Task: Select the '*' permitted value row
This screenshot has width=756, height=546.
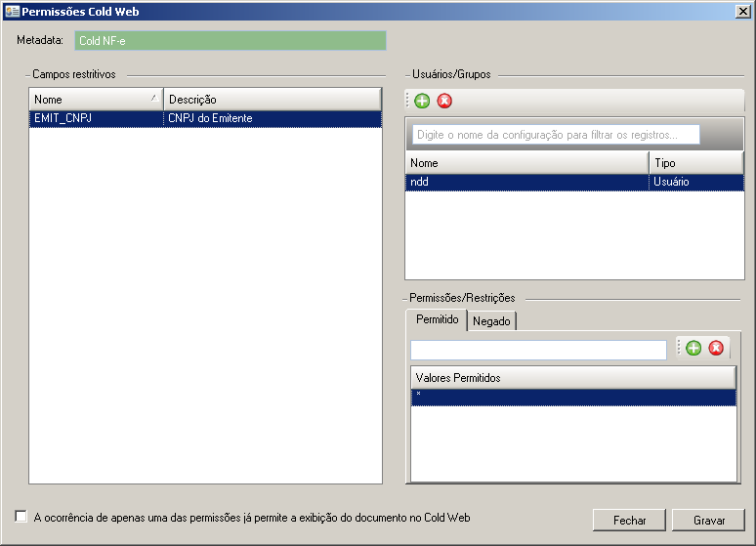Action: click(573, 398)
